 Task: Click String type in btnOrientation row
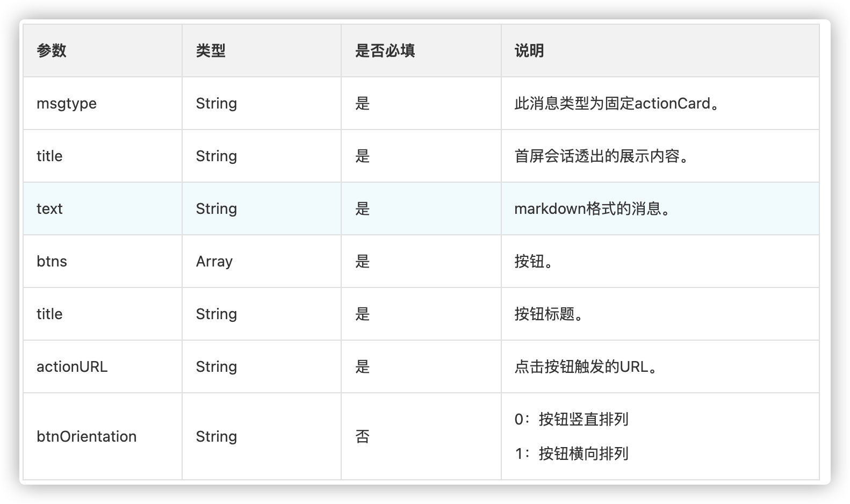(216, 436)
